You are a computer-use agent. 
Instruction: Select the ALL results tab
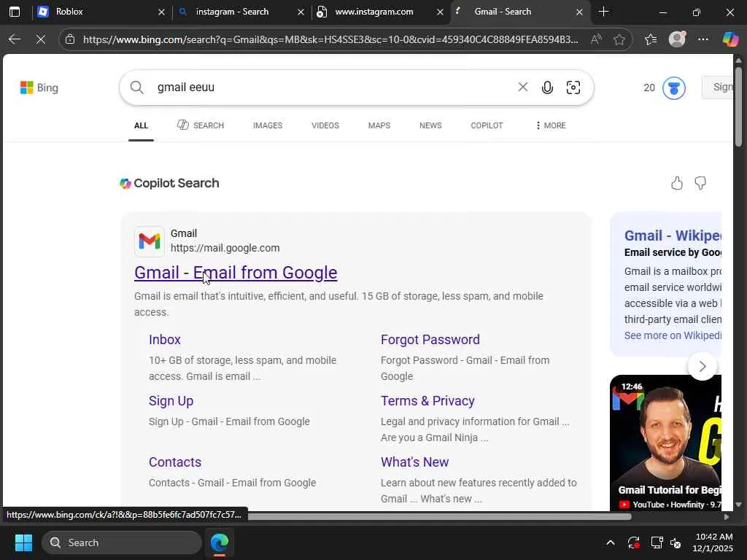[141, 125]
